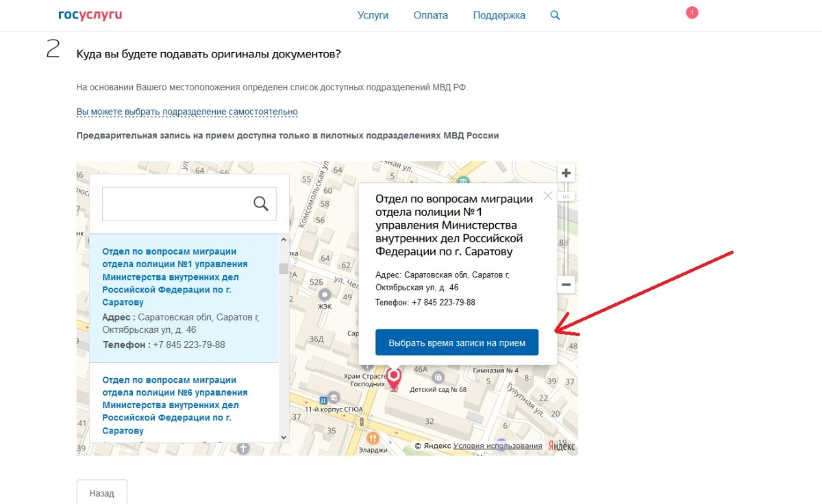Click the Элараджи restaurant map icon
822x504 pixels.
coord(373,438)
